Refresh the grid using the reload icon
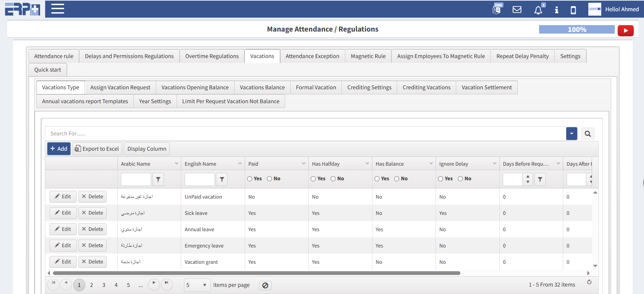Screen dimensions: 644x294 (589, 282)
